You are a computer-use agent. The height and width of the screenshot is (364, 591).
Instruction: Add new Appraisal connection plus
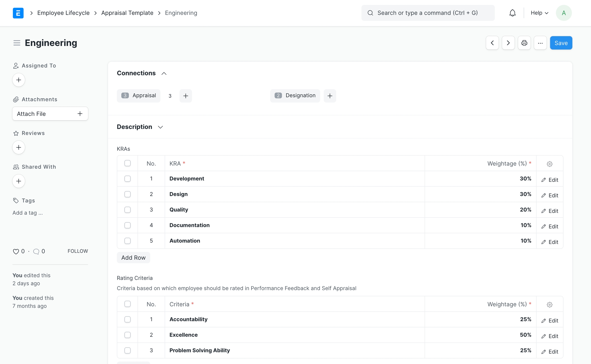point(185,96)
